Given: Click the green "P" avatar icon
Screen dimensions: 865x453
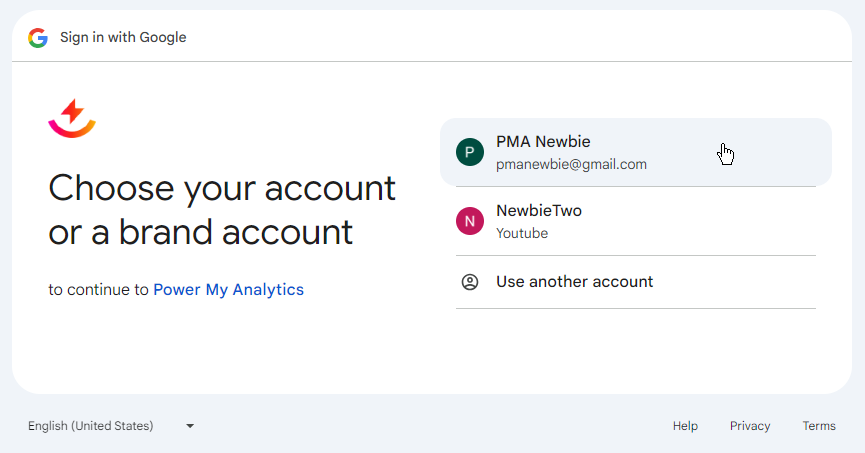Looking at the screenshot, I should 470,152.
